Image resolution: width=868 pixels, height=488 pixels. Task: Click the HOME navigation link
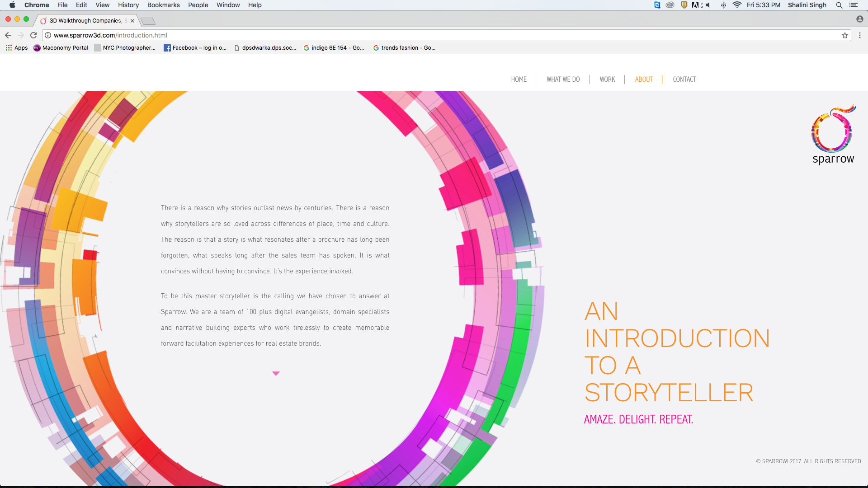pos(519,80)
